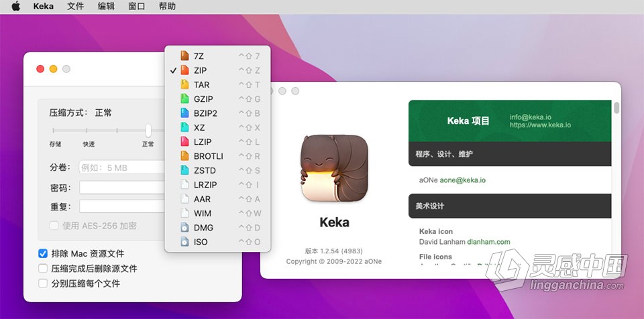Click the compression level slider knob
Viewport: 644px width, 319px height.
(148, 131)
